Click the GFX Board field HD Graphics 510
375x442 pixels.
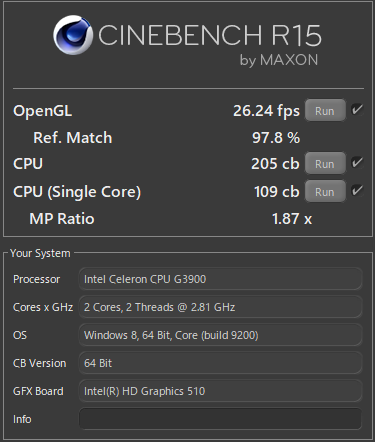tap(220, 391)
